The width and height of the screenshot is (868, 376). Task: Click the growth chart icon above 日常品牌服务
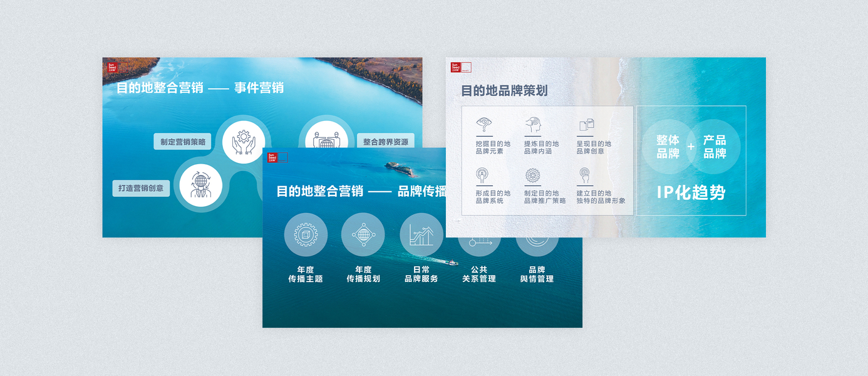pyautogui.click(x=421, y=235)
